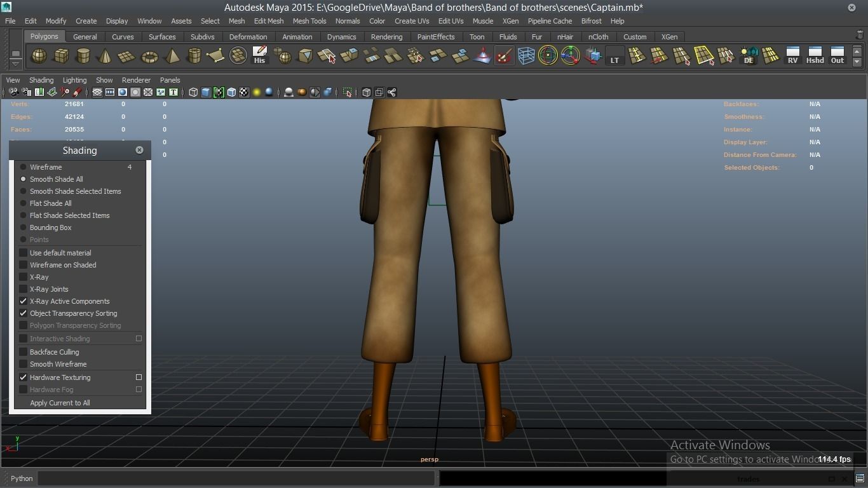Switch to the Animation shelf tab
The height and width of the screenshot is (488, 868).
click(x=297, y=37)
